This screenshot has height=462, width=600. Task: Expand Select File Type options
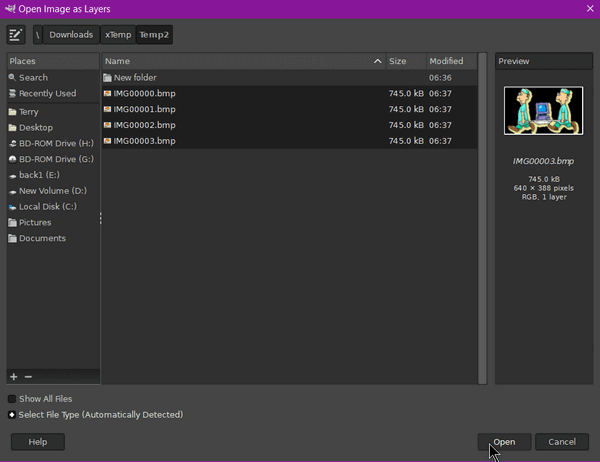[12, 415]
